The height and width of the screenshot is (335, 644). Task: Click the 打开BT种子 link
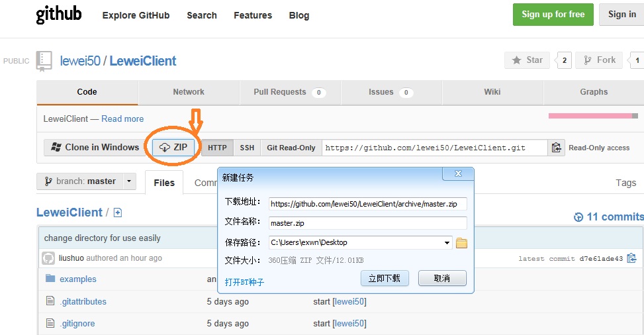point(244,282)
